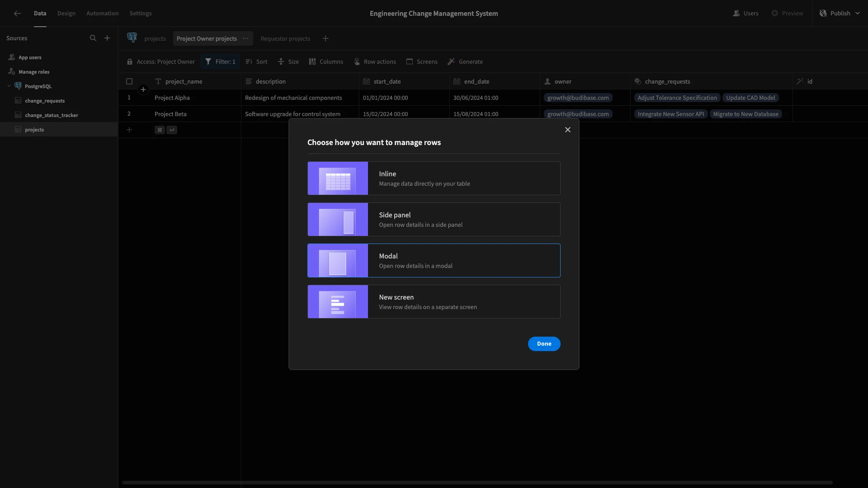Open Sort options

256,61
